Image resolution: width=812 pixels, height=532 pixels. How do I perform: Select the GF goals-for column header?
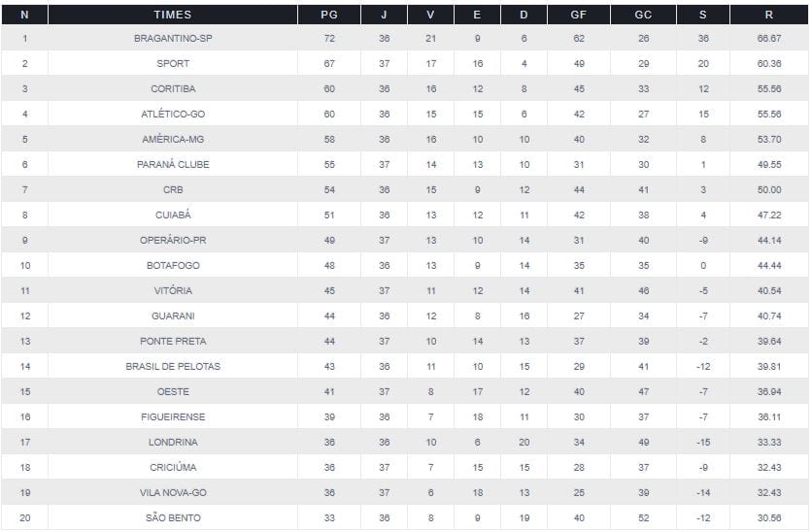coord(579,15)
